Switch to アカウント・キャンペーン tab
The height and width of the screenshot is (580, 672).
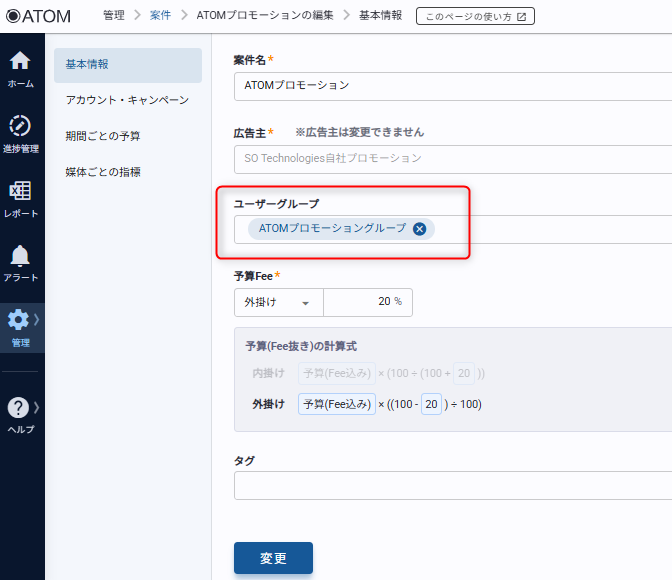pyautogui.click(x=127, y=100)
